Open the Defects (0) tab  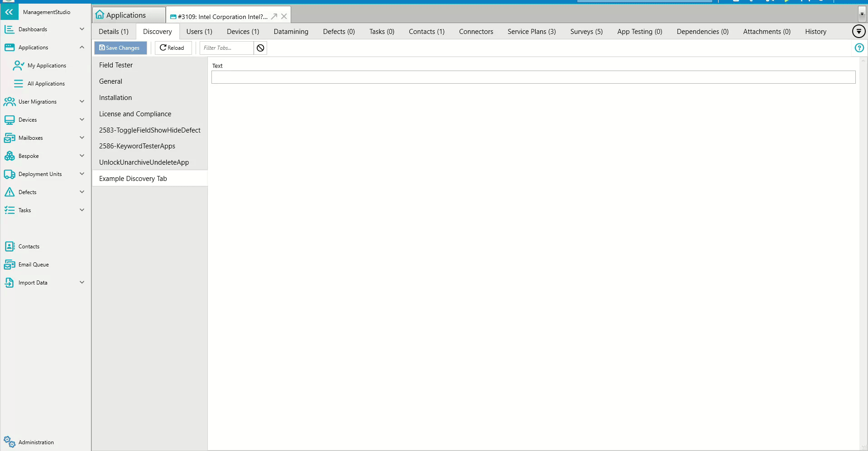pos(339,32)
